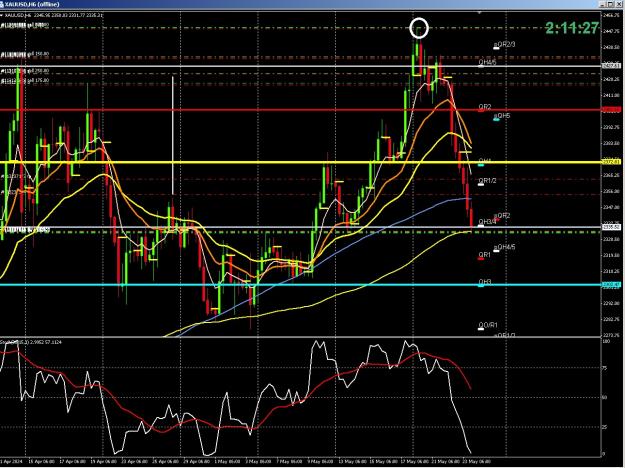
Task: Click the 9 May 06:00 date label
Action: (x=321, y=461)
